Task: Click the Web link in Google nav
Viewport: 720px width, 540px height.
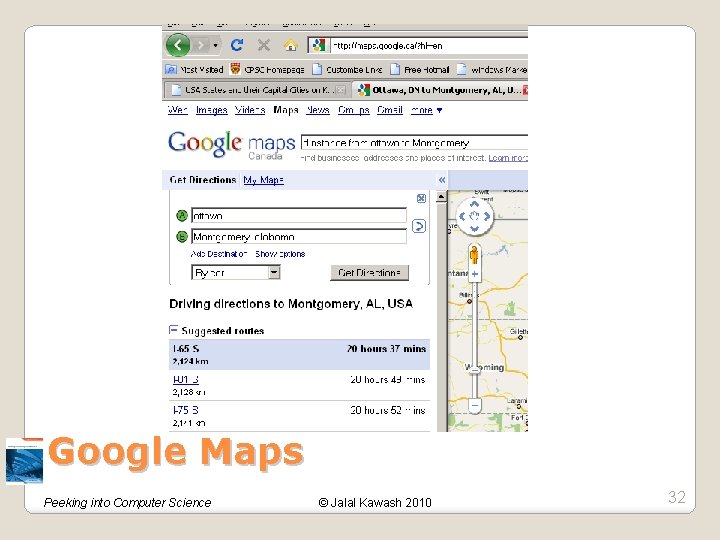Action: click(178, 110)
